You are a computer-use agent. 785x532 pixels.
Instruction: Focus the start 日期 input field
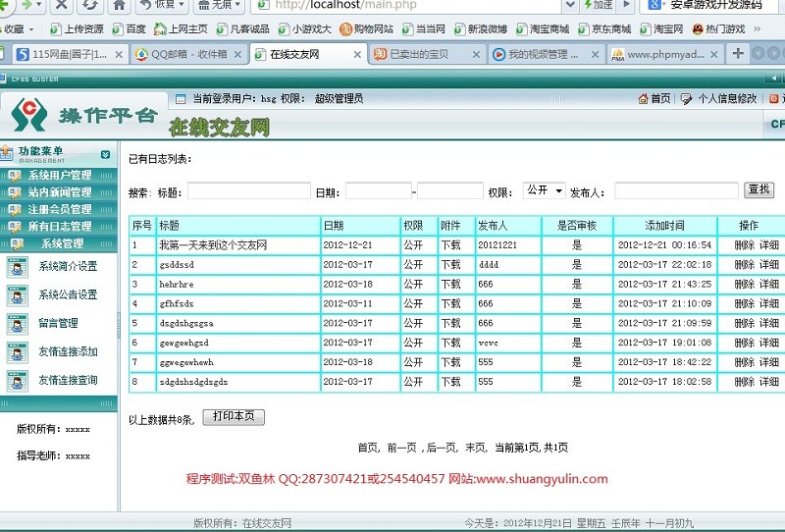pos(379,190)
